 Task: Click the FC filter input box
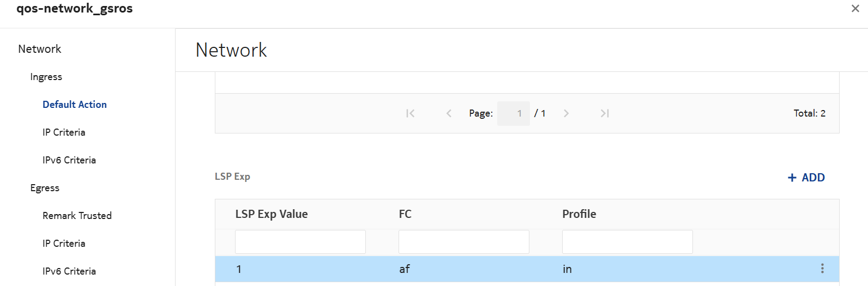point(463,242)
